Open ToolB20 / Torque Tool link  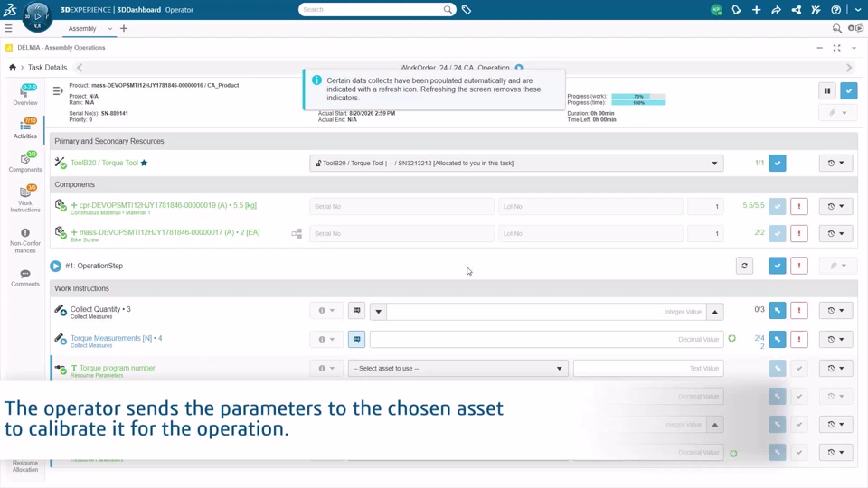tap(104, 164)
